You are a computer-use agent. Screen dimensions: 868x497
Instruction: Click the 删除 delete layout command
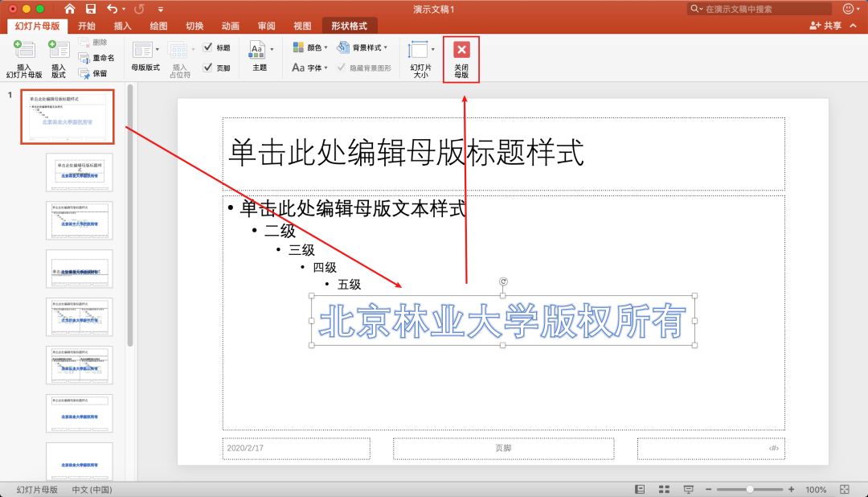click(x=93, y=42)
